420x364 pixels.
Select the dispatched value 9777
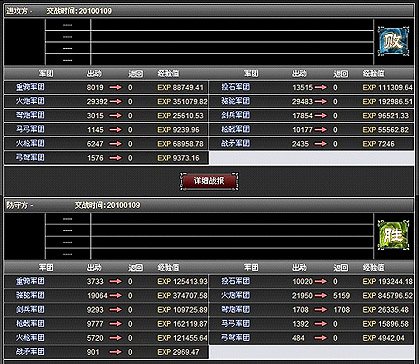[95, 324]
